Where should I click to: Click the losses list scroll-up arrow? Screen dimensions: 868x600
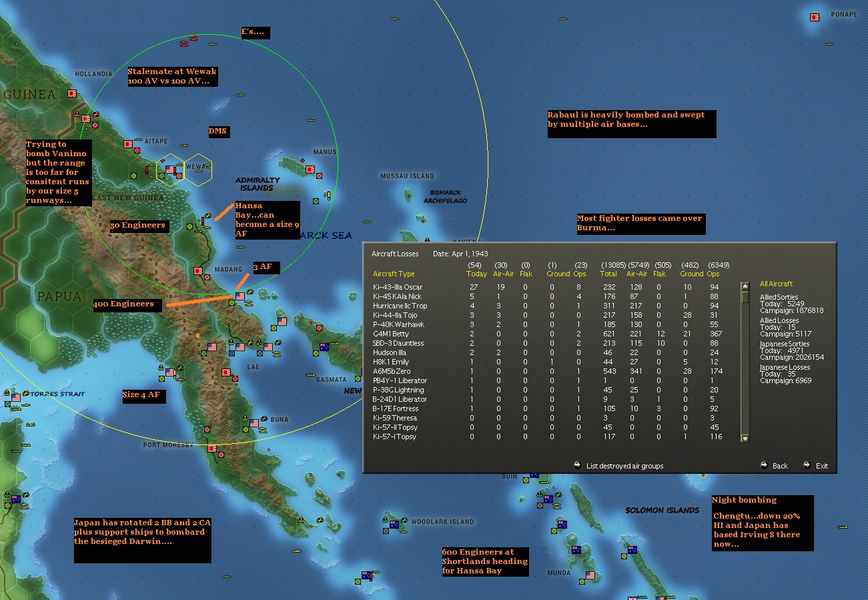click(x=745, y=287)
